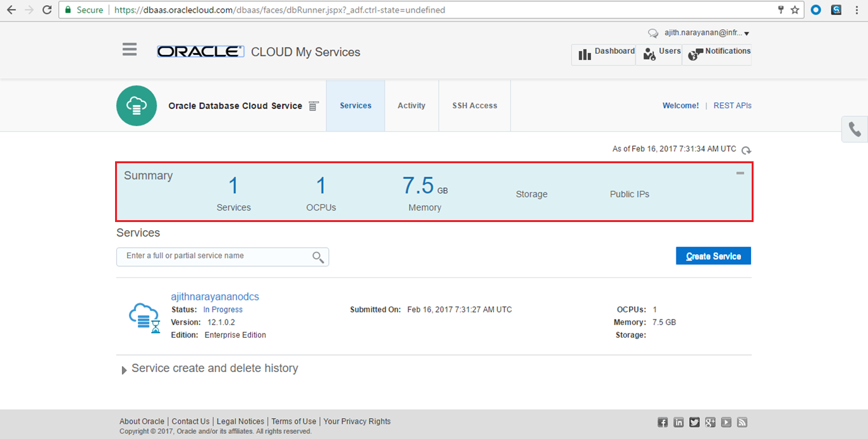The width and height of the screenshot is (868, 439).
Task: Open Oracle Twitter page icon
Action: click(695, 423)
